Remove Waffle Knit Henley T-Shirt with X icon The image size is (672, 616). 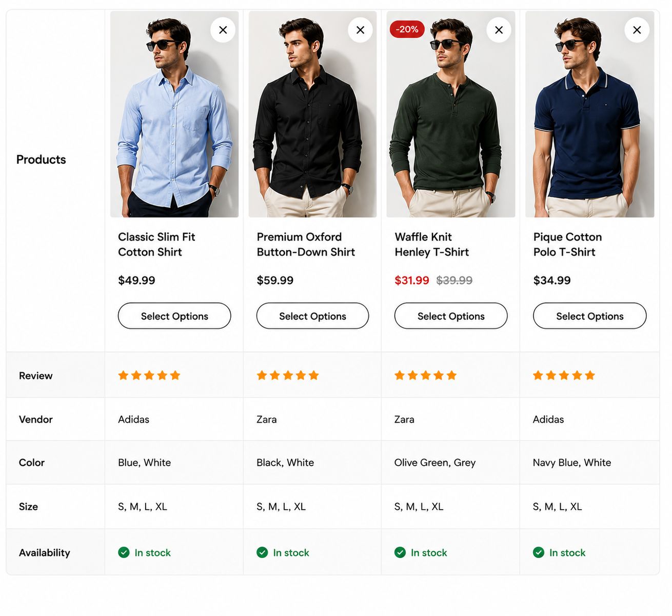pos(499,30)
